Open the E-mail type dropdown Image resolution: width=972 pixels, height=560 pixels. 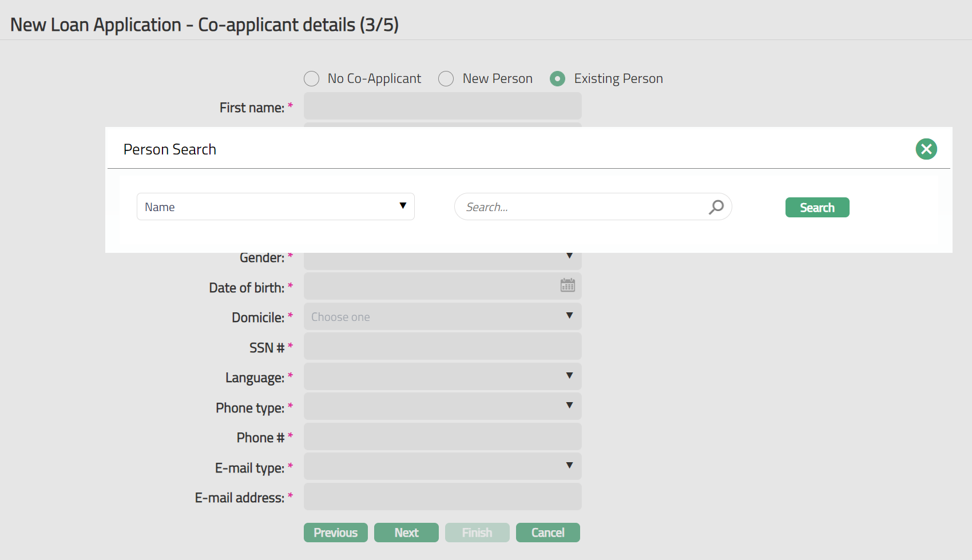pos(442,466)
